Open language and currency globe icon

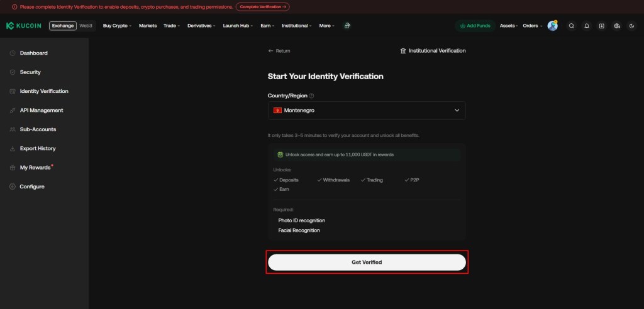tap(617, 26)
